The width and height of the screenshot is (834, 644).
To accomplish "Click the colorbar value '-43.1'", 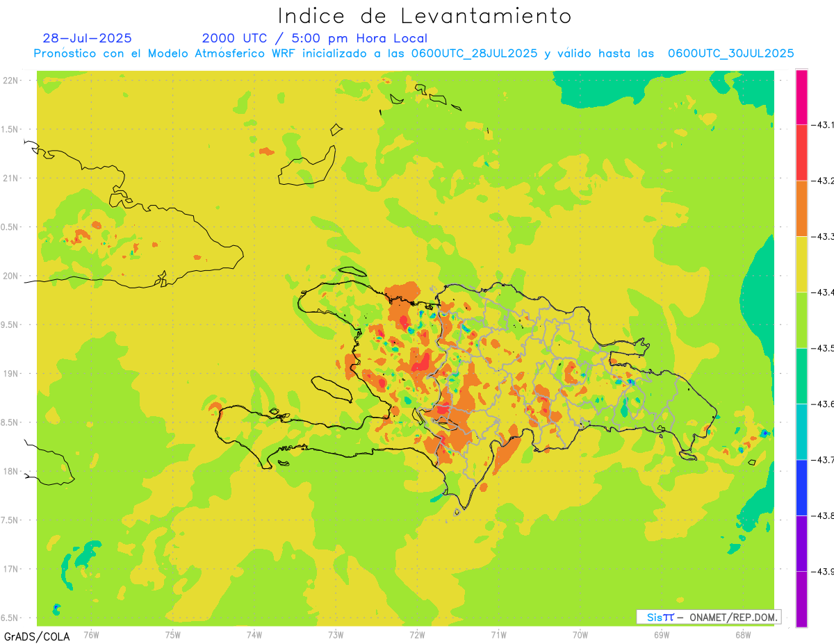I will pos(824,125).
